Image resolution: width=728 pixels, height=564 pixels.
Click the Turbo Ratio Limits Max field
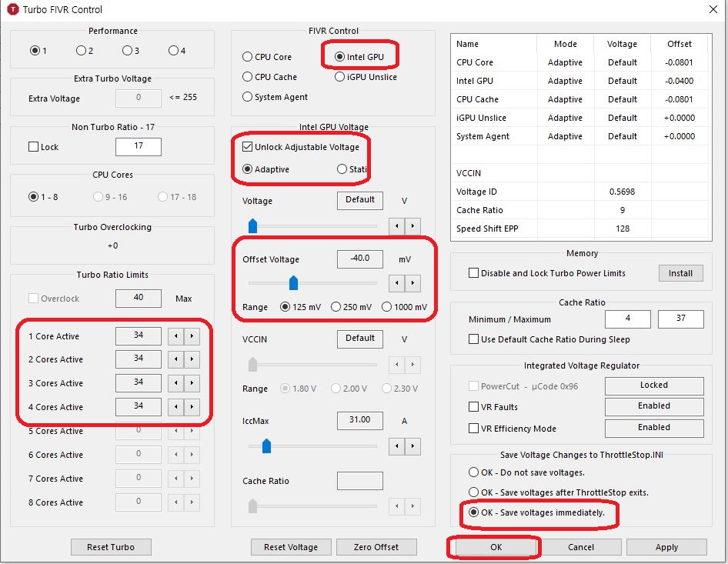click(139, 298)
